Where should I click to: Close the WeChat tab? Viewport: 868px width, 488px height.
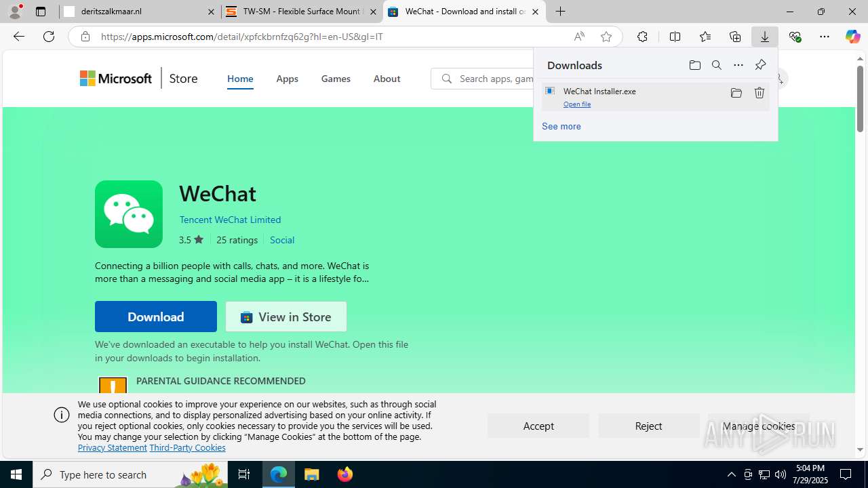click(535, 12)
